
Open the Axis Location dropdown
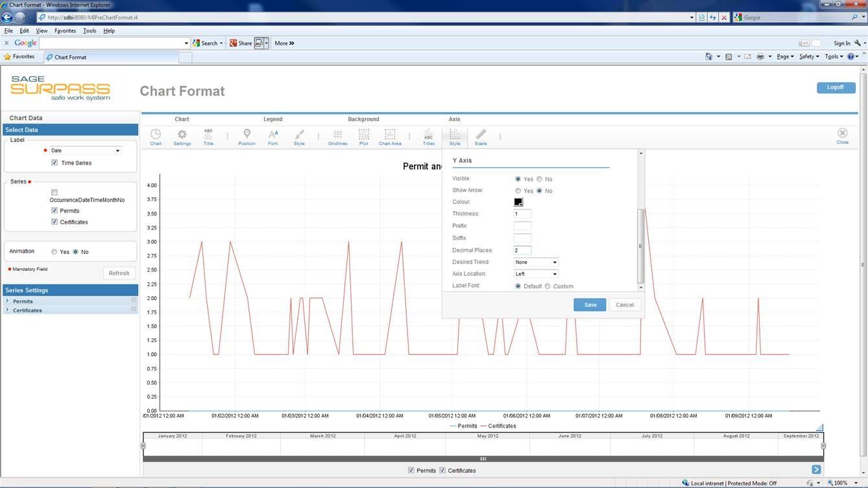(536, 274)
